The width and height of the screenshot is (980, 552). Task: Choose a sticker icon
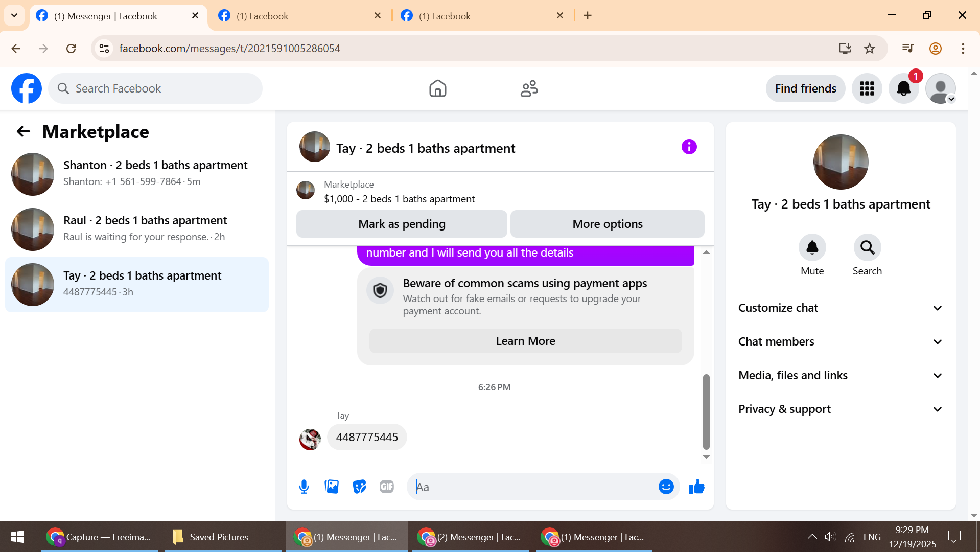(359, 487)
